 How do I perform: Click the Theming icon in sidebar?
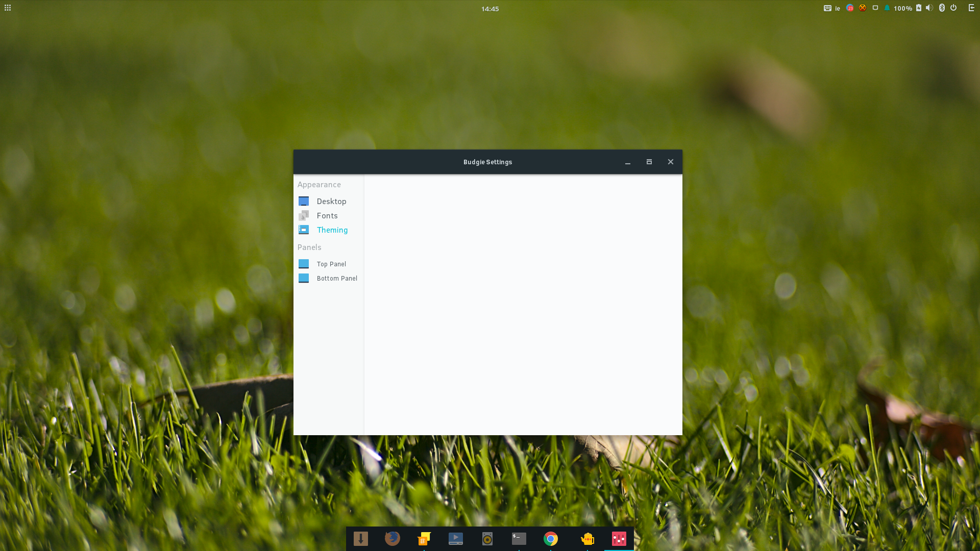point(304,230)
